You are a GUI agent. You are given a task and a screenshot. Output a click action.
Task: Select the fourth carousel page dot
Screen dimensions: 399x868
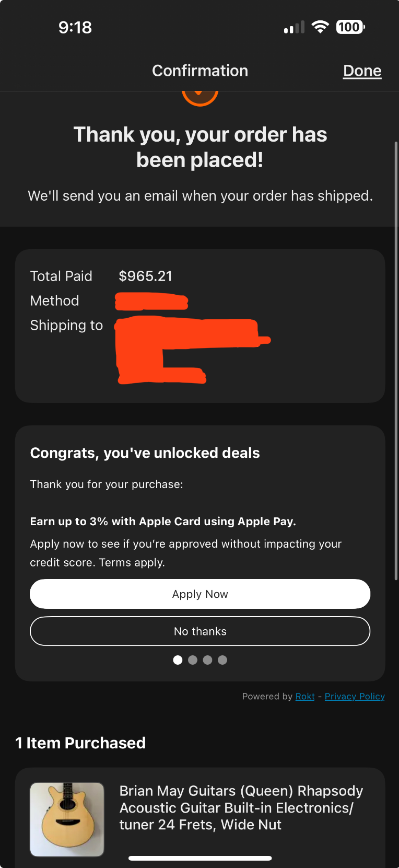(222, 660)
